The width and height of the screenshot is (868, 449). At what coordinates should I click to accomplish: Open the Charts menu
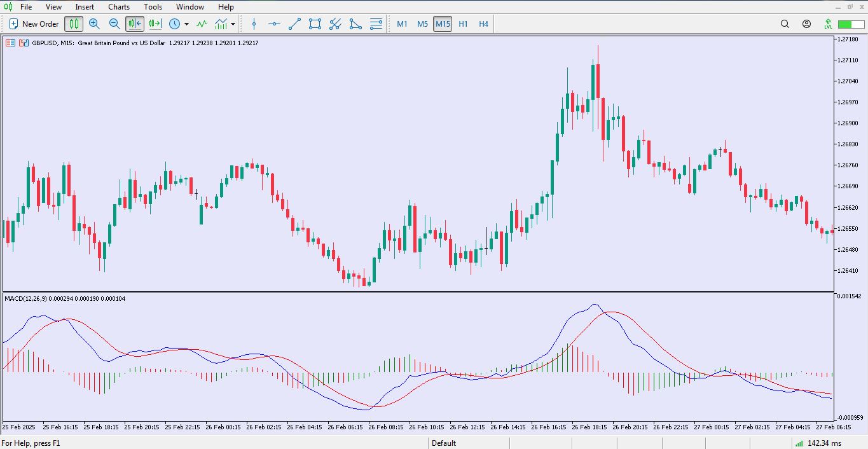click(119, 7)
